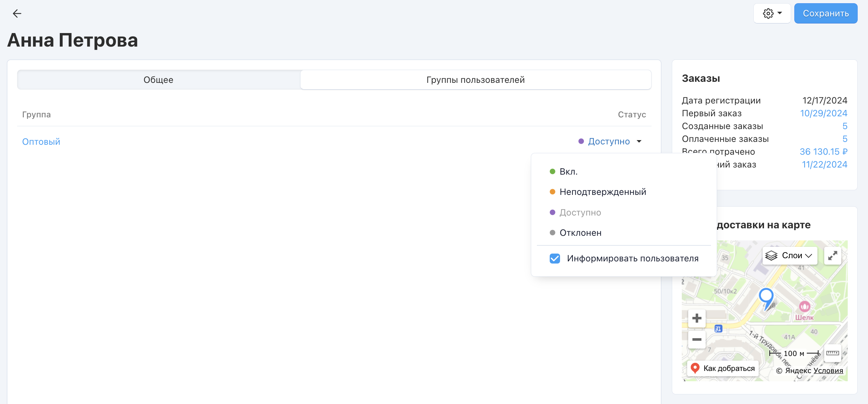The width and height of the screenshot is (868, 404).
Task: Zoom in the map with plus
Action: coord(697,318)
